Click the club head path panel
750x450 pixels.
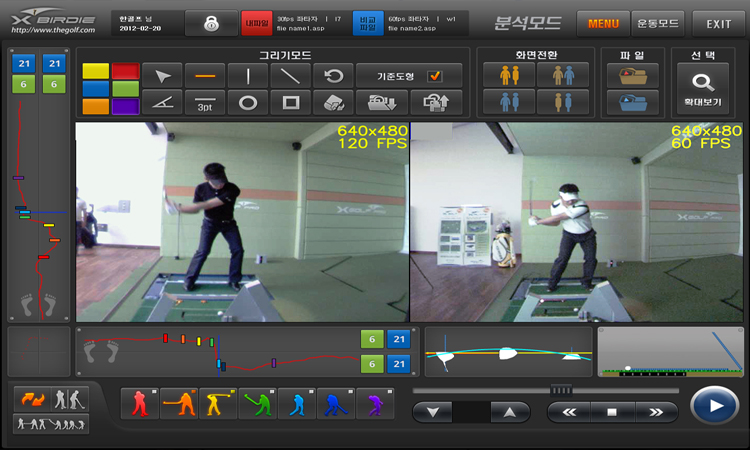[508, 352]
